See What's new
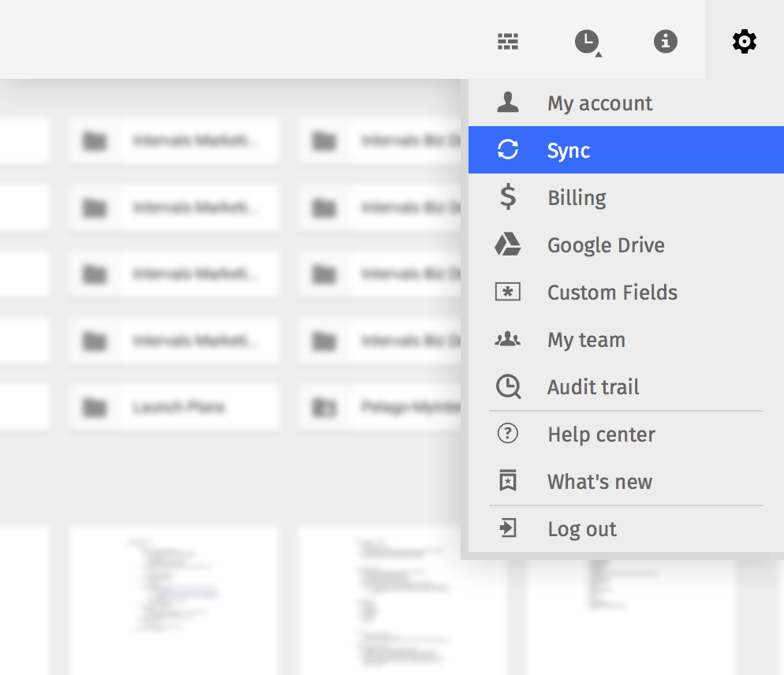This screenshot has height=675, width=784. (x=626, y=482)
